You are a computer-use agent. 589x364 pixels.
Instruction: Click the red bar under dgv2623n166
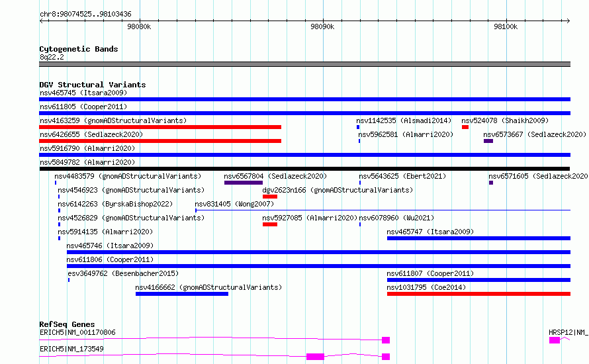(270, 197)
